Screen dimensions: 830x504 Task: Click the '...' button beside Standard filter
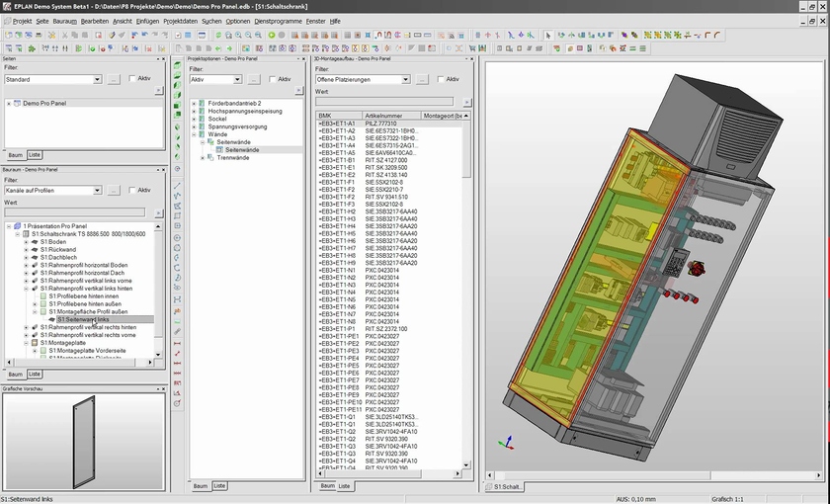click(x=114, y=79)
